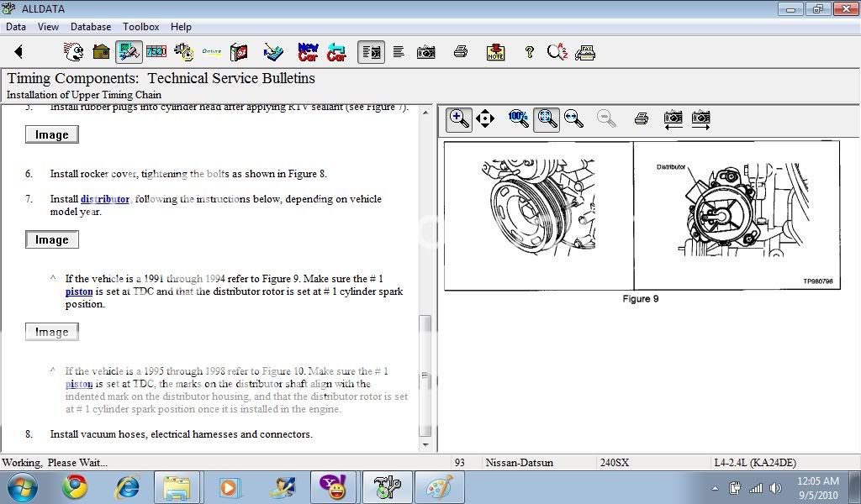Click Image button below step 7
This screenshot has width=861, height=504.
[x=52, y=239]
